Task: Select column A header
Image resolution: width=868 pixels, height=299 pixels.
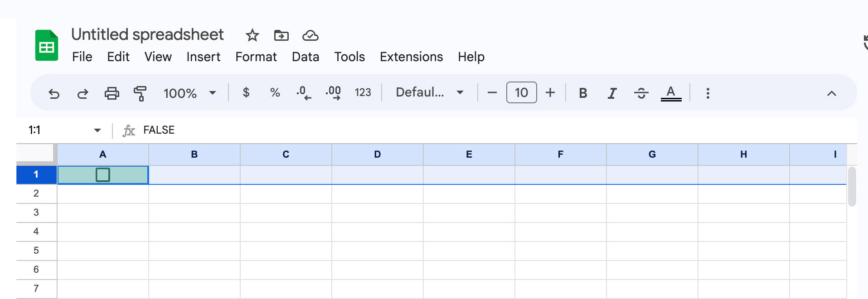Action: point(103,154)
